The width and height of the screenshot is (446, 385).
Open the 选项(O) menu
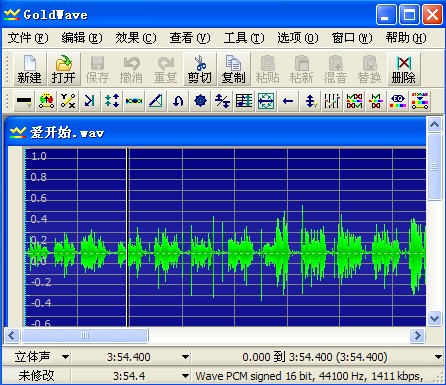tap(298, 38)
